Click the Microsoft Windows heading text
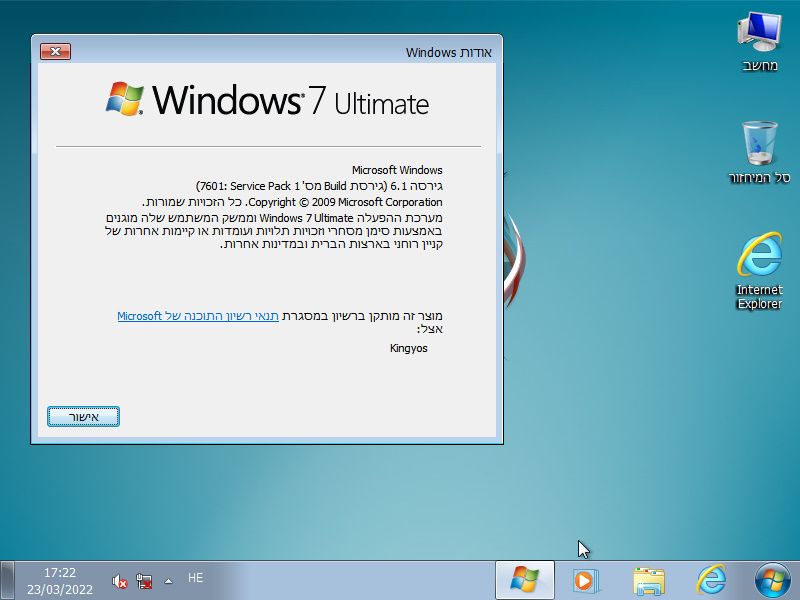800x600 pixels. pyautogui.click(x=397, y=170)
